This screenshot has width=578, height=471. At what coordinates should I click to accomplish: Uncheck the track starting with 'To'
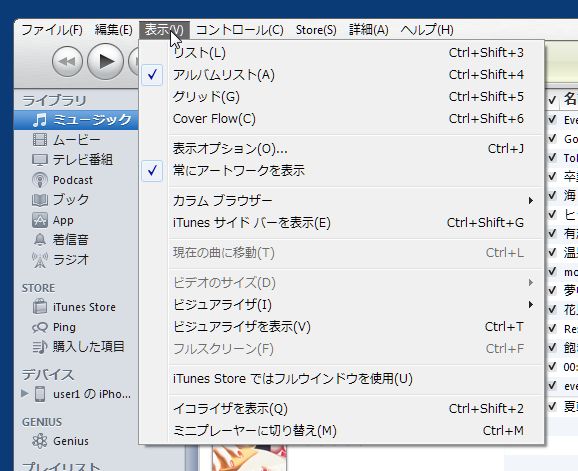(552, 157)
